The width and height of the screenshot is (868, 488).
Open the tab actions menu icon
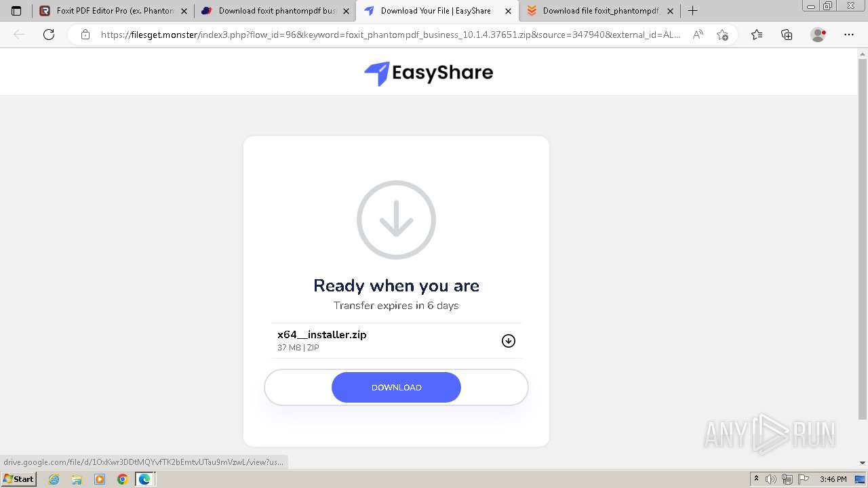click(x=16, y=11)
